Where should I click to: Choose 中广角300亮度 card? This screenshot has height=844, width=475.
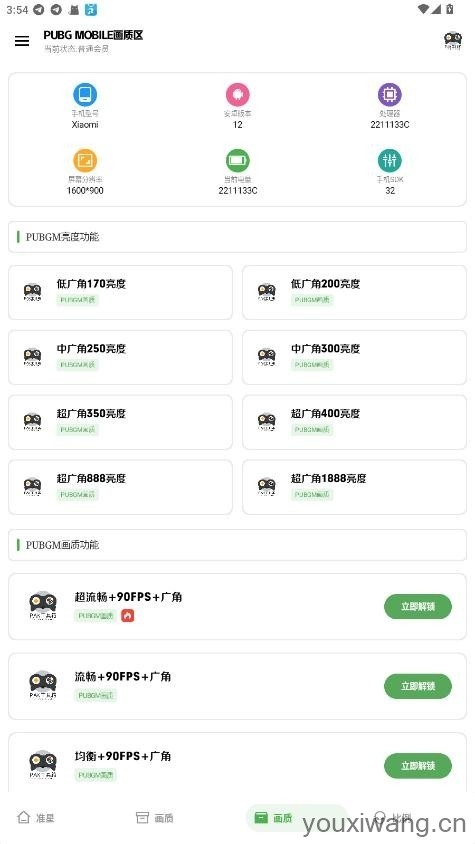354,357
